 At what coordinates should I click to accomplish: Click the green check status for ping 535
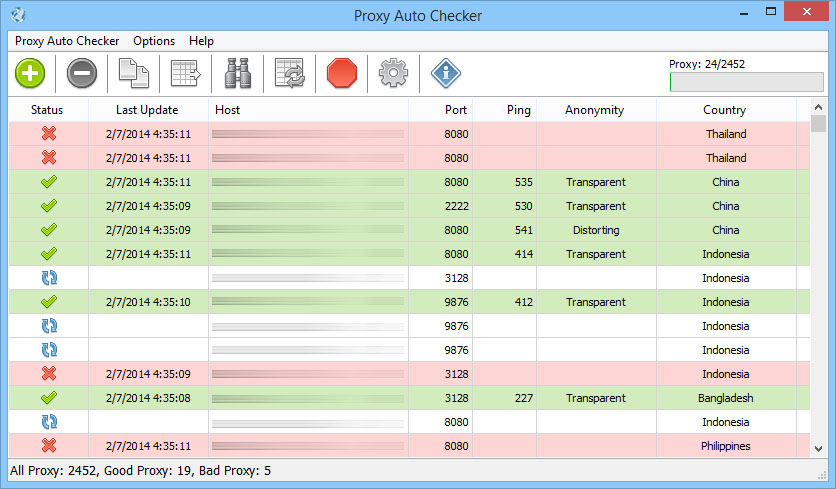pyautogui.click(x=49, y=182)
